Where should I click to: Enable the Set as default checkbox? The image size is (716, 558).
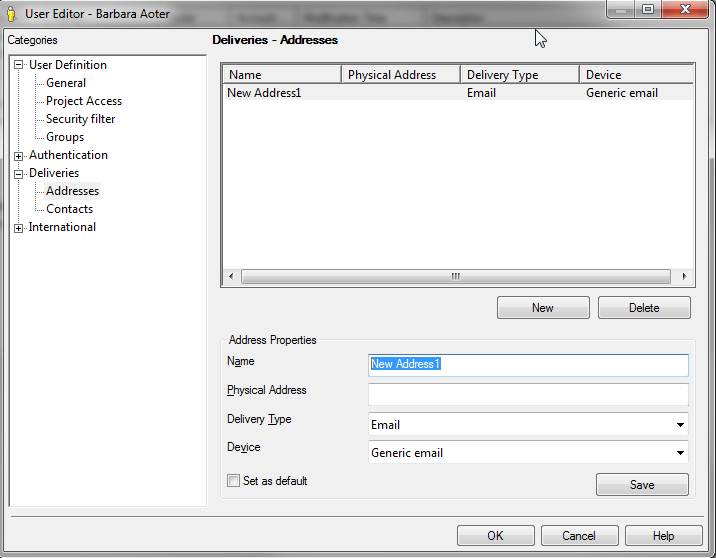coord(234,481)
